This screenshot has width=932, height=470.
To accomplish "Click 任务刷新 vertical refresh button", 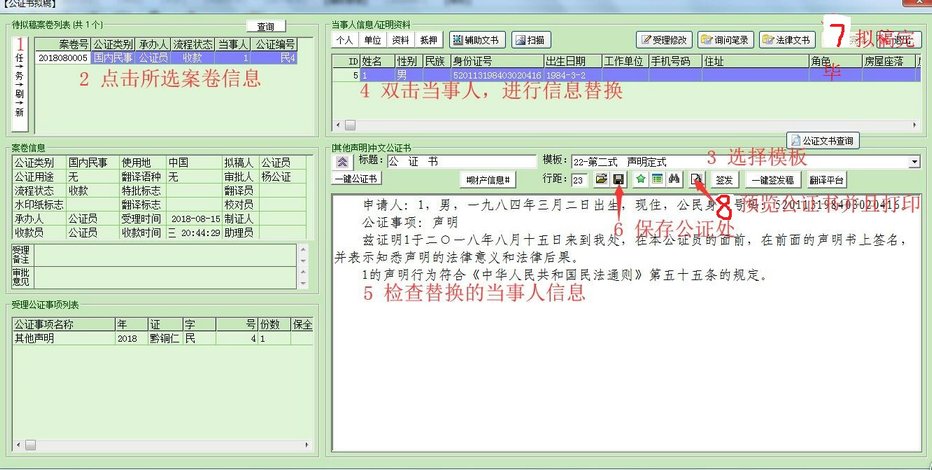I will (x=20, y=84).
